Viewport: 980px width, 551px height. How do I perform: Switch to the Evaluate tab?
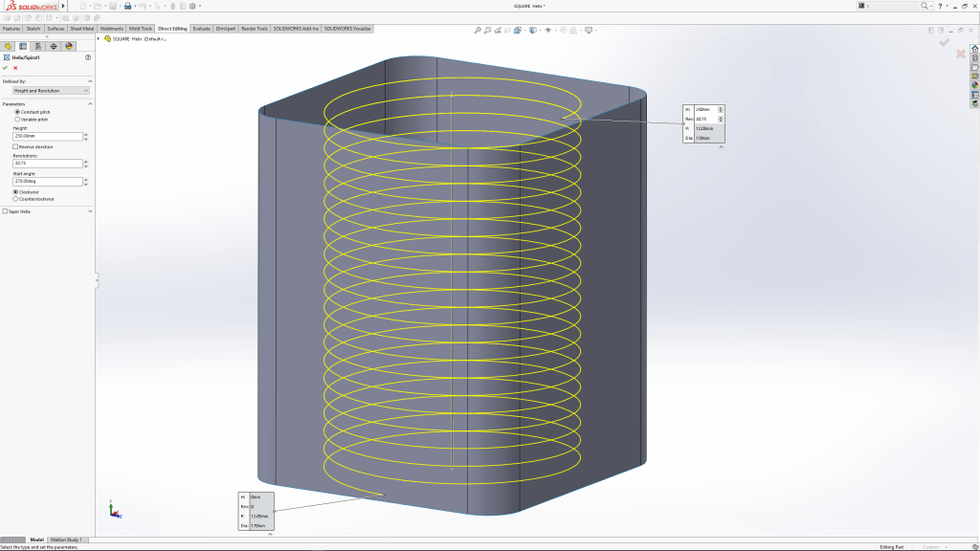tap(201, 29)
